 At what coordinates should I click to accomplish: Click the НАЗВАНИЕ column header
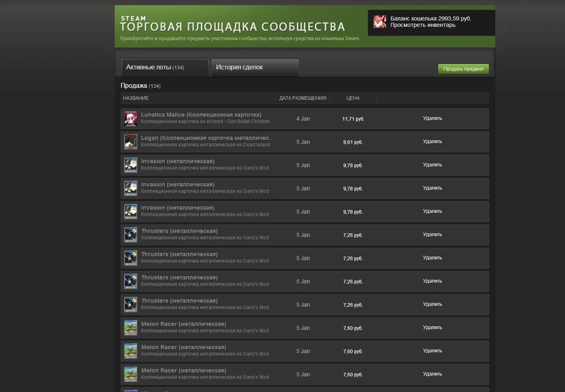pos(136,98)
